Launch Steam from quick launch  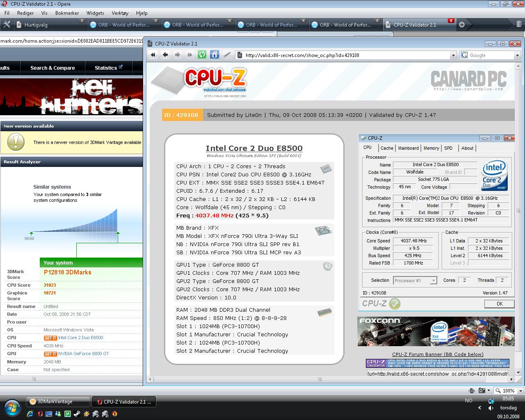(x=77, y=414)
